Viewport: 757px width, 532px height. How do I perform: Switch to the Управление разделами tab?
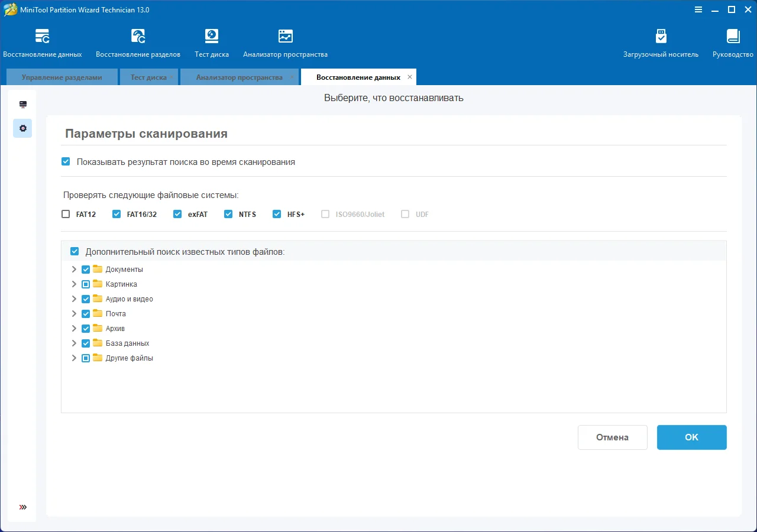click(62, 77)
